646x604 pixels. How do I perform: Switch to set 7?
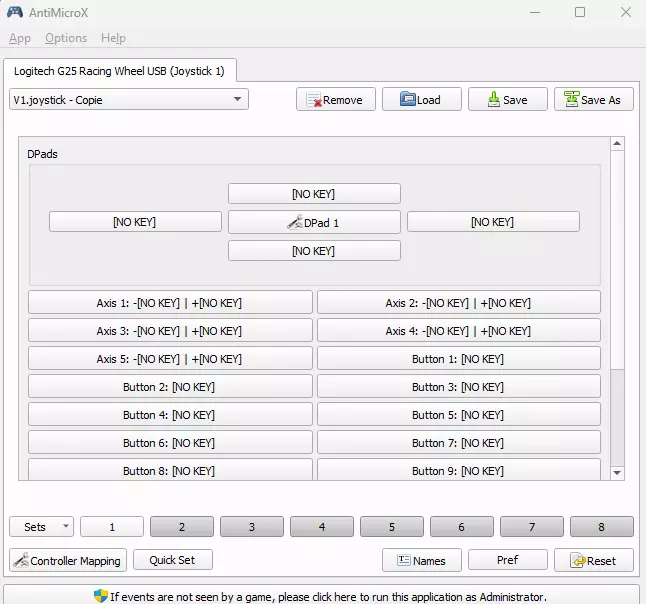point(532,527)
